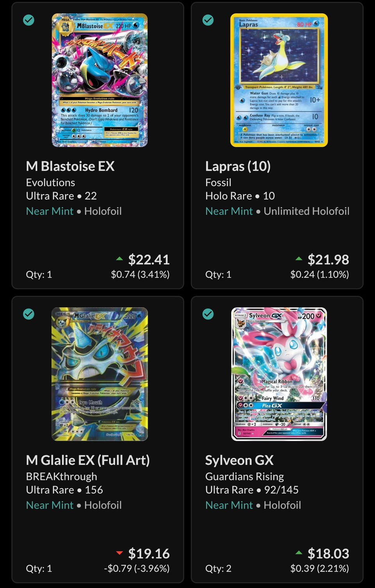
Task: View the M Glalie EX card image
Action: (100, 374)
